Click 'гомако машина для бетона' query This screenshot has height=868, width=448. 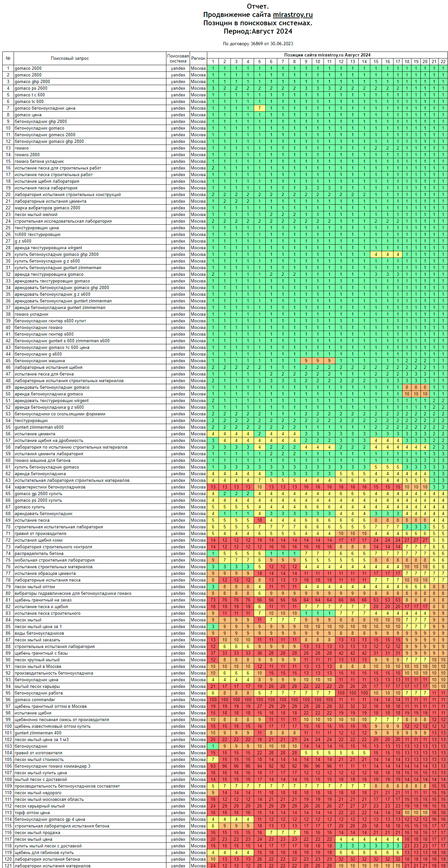tap(43, 461)
